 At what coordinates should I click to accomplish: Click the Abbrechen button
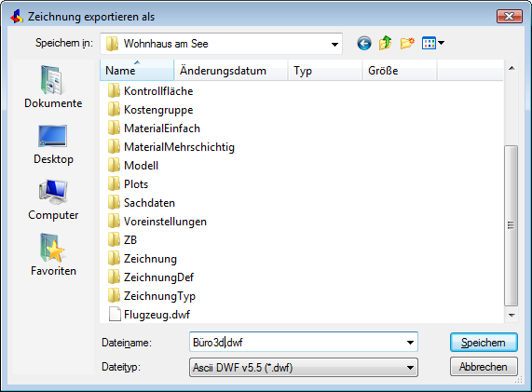[x=484, y=367]
